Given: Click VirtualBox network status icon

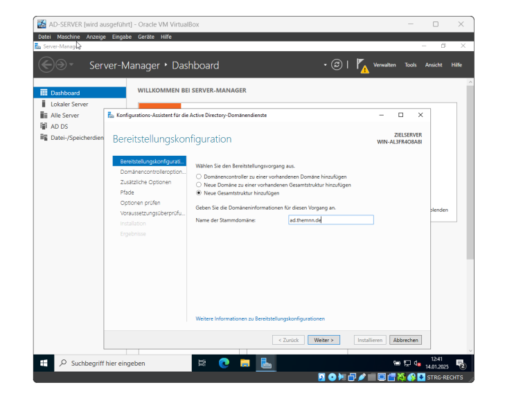Looking at the screenshot, I should tap(352, 377).
